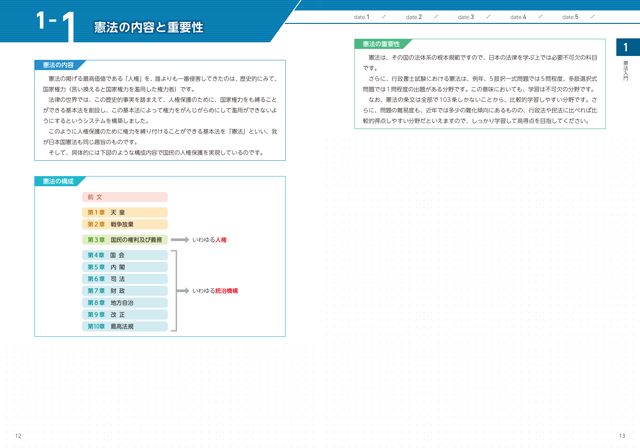Image resolution: width=640 pixels, height=448 pixels.
Task: Select the 憲法の重要性 box label
Action: (381, 44)
